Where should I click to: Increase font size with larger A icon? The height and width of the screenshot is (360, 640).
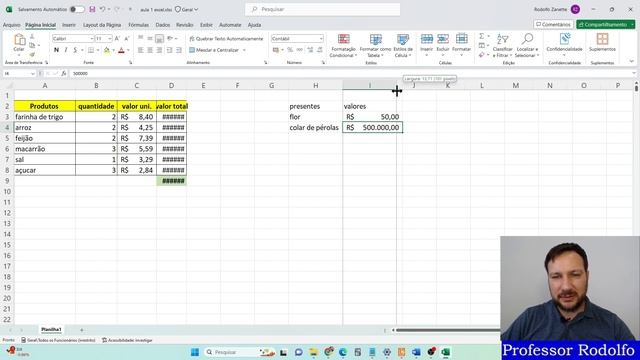coord(117,38)
